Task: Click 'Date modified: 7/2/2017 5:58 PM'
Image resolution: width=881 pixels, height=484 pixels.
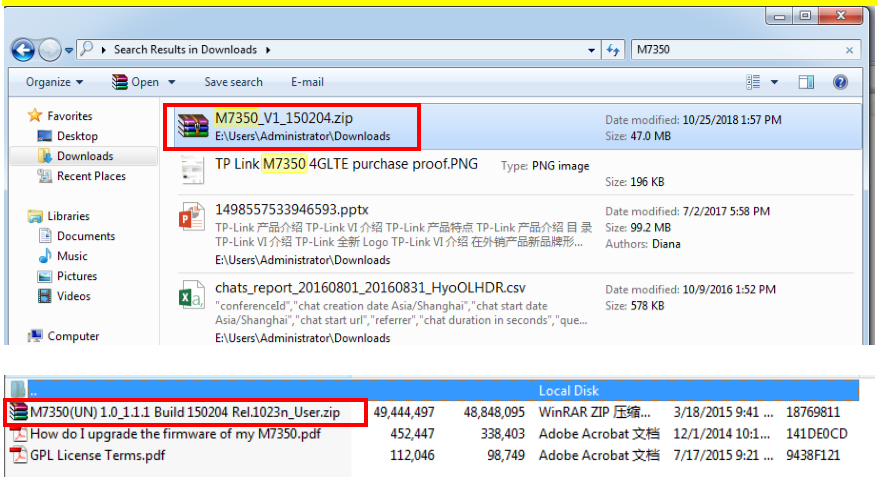Action: coord(687,211)
